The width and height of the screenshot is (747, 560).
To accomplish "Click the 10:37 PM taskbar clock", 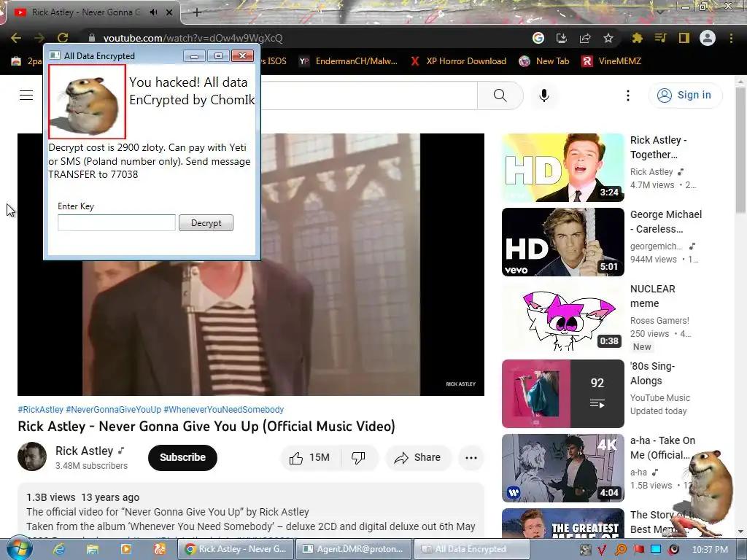I will coord(710,550).
